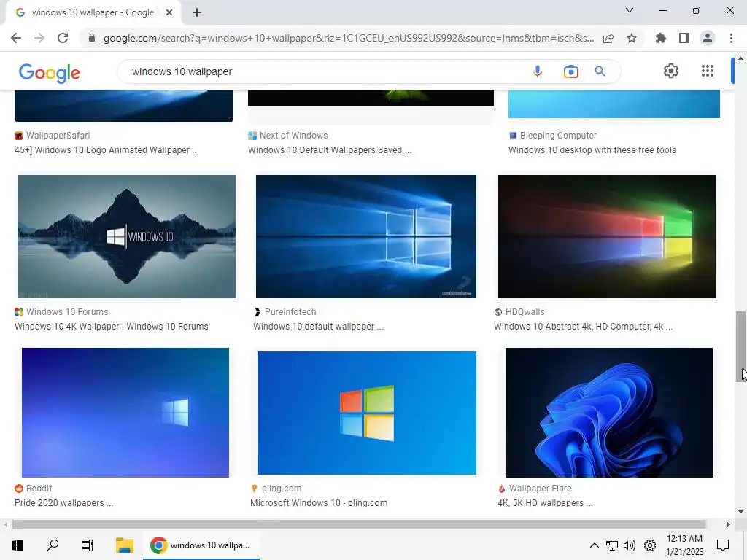747x560 pixels.
Task: Open the Windows 10 Forums mountain thumbnail
Action: [126, 236]
